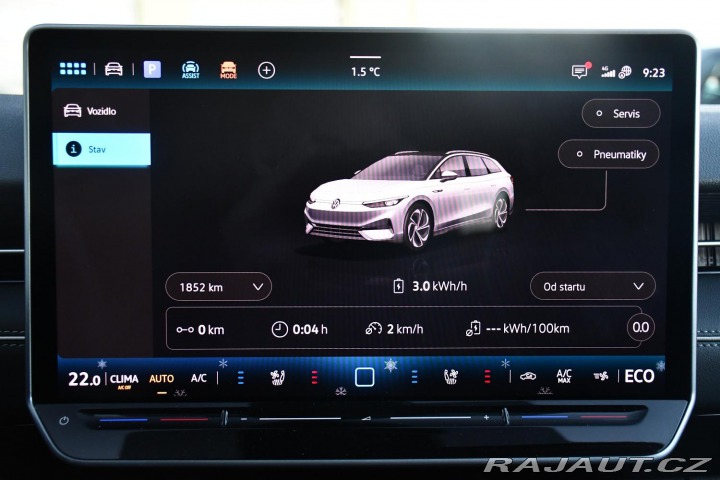Tap left seat blue cooling level bars
Image resolution: width=720 pixels, height=480 pixels.
(x=240, y=378)
